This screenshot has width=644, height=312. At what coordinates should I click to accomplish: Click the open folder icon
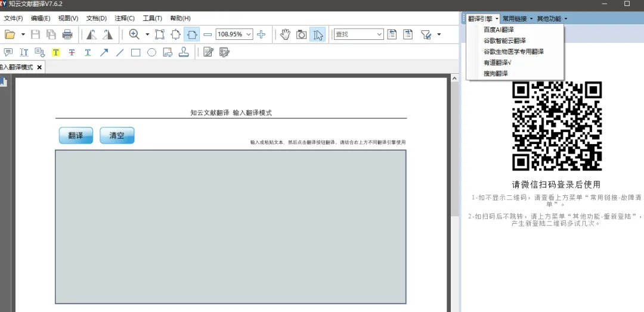click(x=10, y=35)
